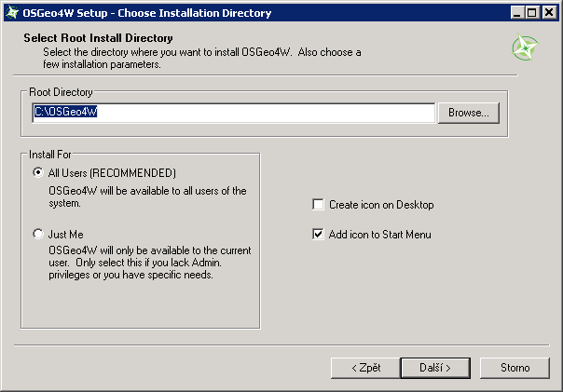Close the OSGeo4W Setup window

[x=549, y=13]
